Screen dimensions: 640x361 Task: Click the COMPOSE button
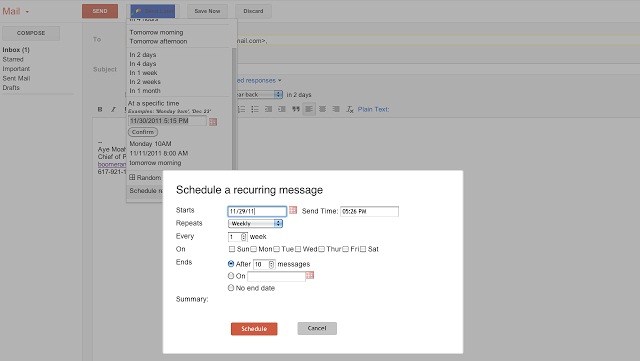pyautogui.click(x=31, y=33)
